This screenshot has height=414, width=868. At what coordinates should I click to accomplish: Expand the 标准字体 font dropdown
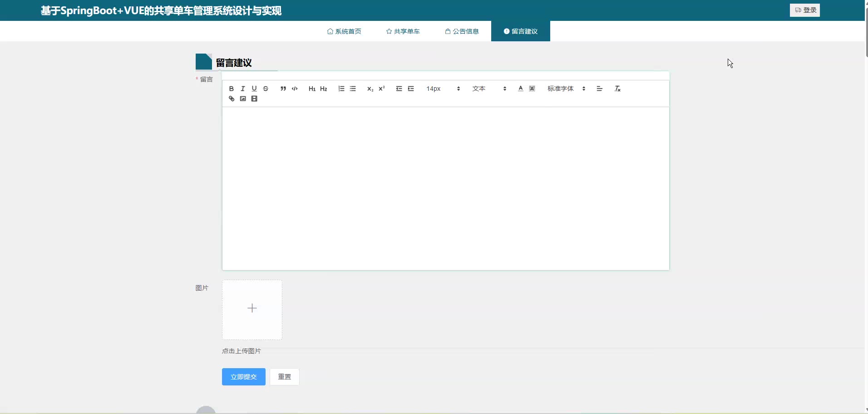click(x=566, y=89)
